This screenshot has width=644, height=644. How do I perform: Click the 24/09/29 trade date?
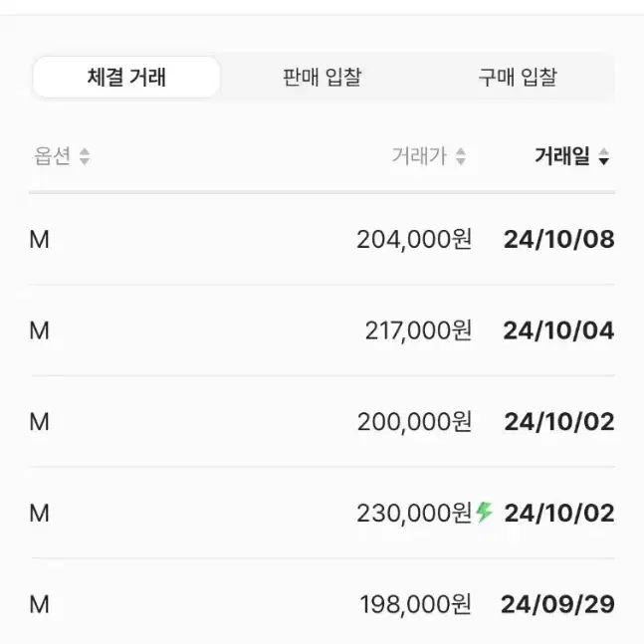557,604
